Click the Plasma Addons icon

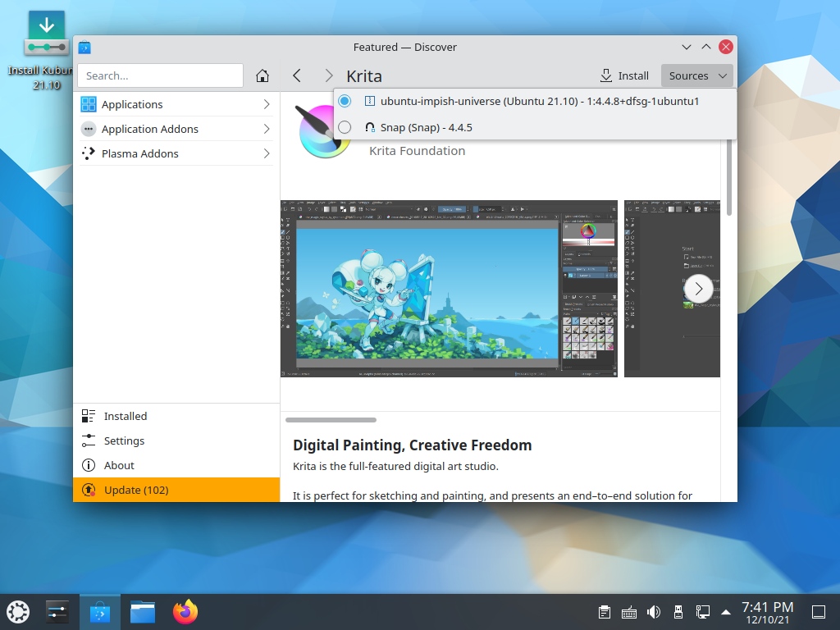tap(89, 153)
